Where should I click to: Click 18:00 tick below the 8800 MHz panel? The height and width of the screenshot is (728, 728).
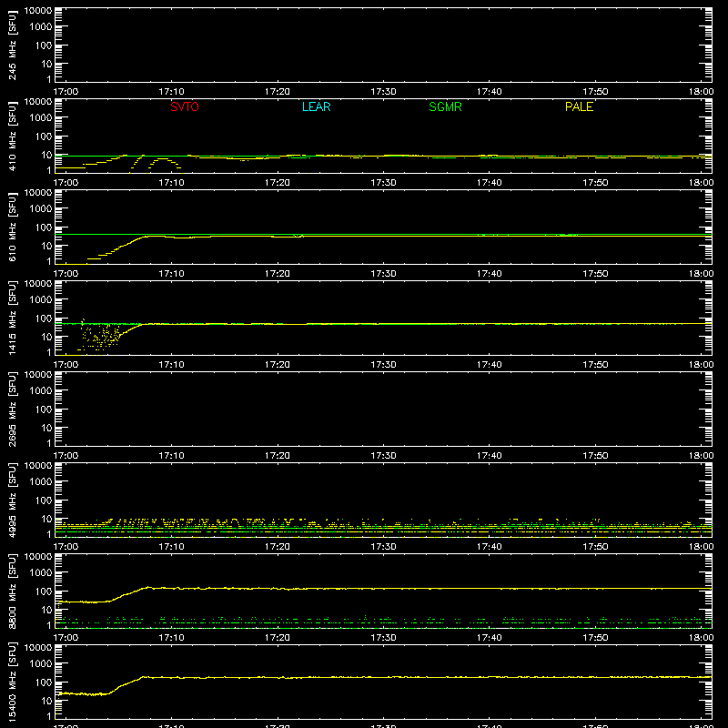tap(701, 638)
